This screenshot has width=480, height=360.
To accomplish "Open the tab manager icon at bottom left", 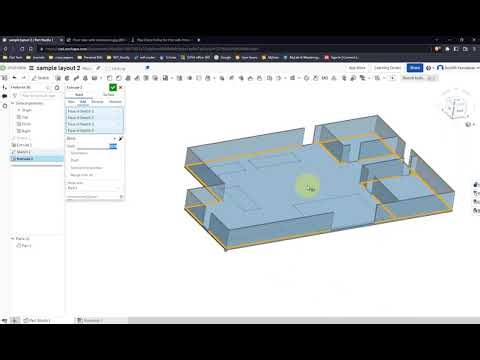I will pyautogui.click(x=5, y=320).
